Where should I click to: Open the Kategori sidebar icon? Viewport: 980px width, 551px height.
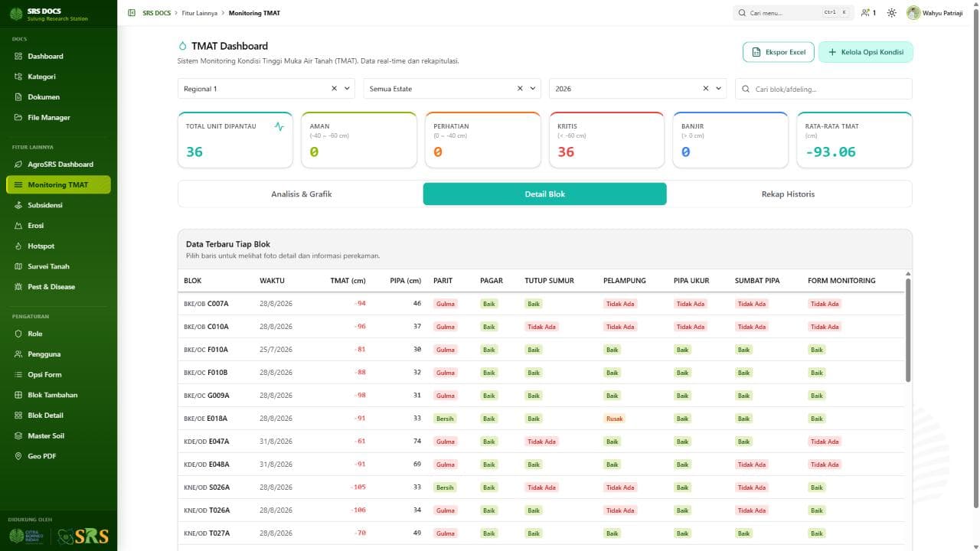point(19,77)
